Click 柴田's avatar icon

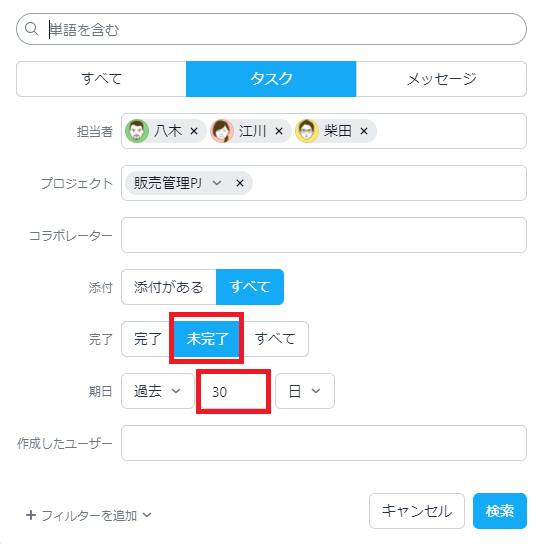pos(307,131)
